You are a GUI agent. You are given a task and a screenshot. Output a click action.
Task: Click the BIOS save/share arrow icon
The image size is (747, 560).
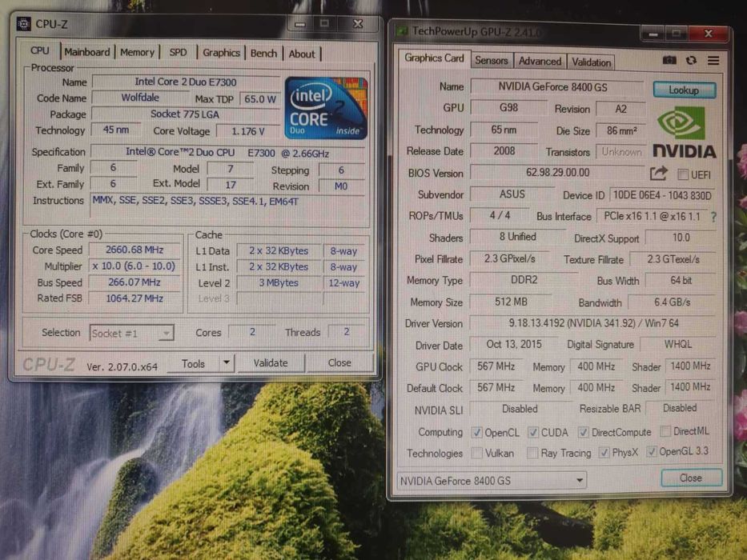[x=658, y=174]
